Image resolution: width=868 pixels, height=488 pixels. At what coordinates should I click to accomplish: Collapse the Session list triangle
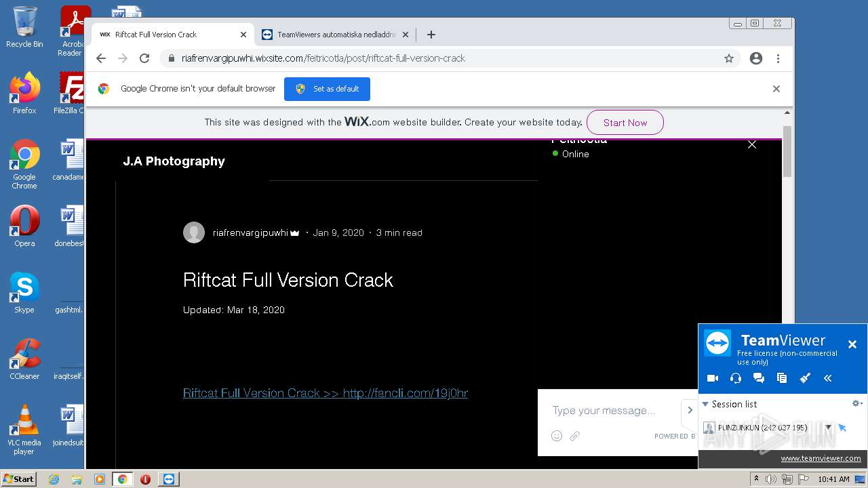705,404
